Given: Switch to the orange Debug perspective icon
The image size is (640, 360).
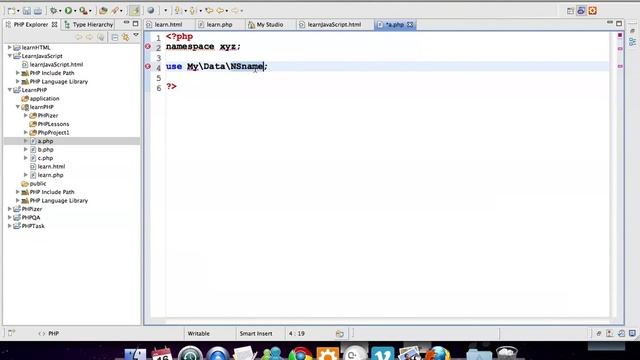Looking at the screenshot, I should tap(593, 11).
